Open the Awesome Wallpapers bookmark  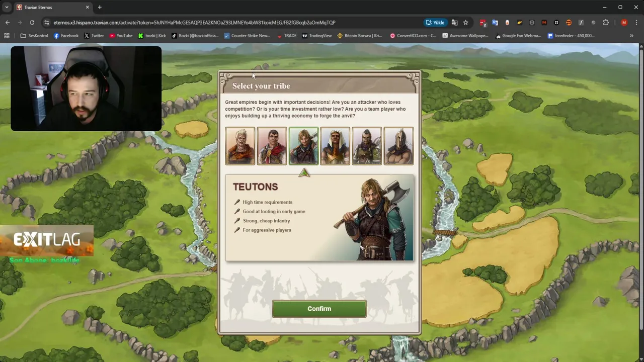465,36
